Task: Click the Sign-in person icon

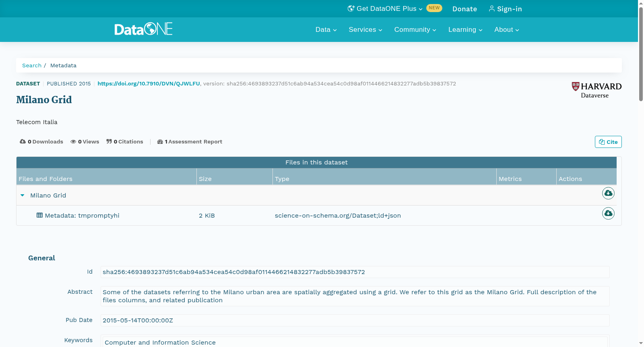Action: click(491, 8)
